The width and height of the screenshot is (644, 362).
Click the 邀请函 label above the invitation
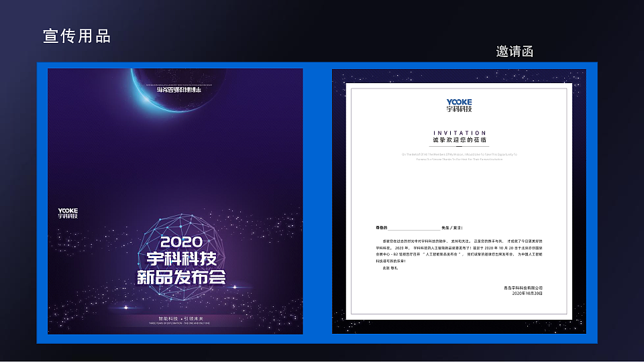coord(515,52)
